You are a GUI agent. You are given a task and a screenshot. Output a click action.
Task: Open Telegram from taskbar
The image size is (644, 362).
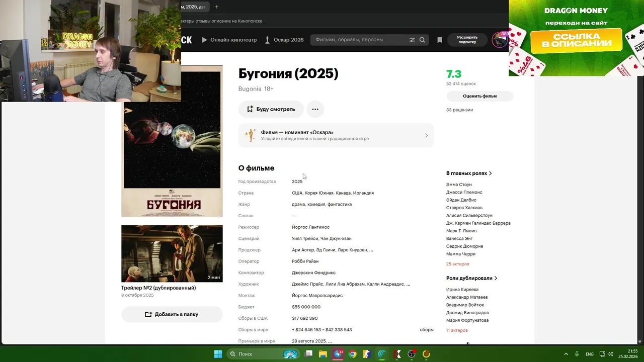(338, 354)
